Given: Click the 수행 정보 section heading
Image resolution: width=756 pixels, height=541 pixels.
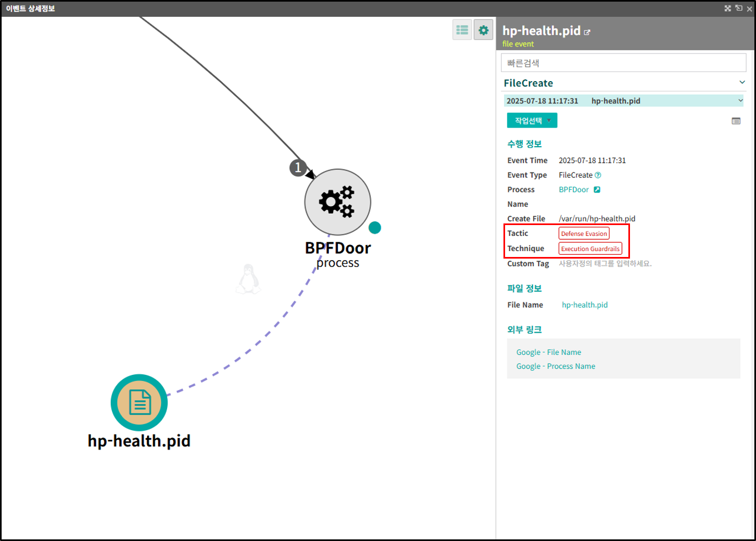Looking at the screenshot, I should click(525, 144).
